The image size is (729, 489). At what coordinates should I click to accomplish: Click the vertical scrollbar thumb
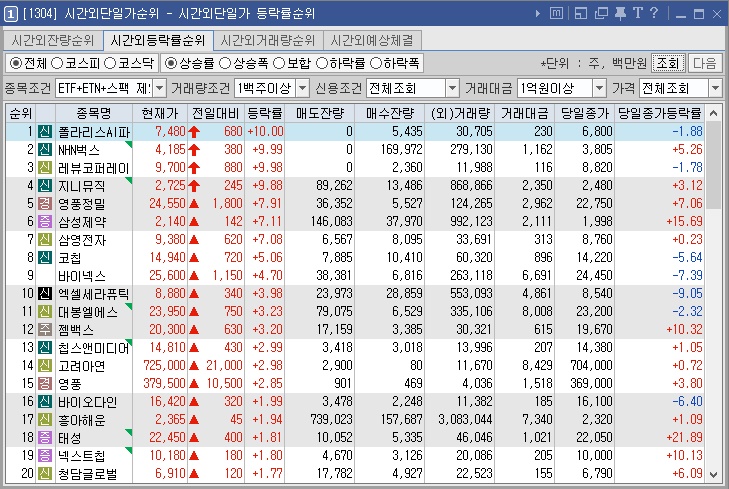[x=714, y=165]
